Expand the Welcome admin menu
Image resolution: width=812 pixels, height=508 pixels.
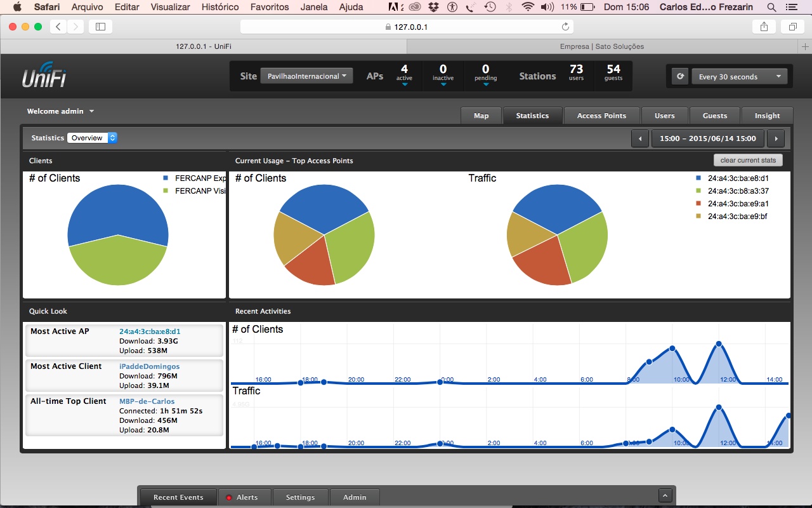61,111
